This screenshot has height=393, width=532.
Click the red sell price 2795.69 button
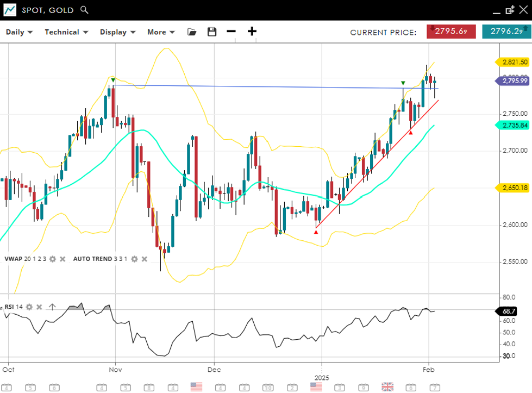(451, 32)
